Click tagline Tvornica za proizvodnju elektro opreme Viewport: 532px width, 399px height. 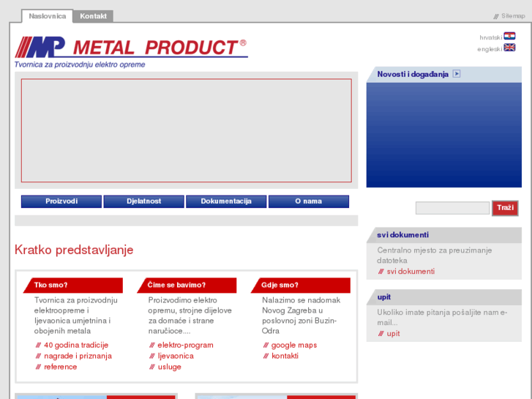(80, 64)
